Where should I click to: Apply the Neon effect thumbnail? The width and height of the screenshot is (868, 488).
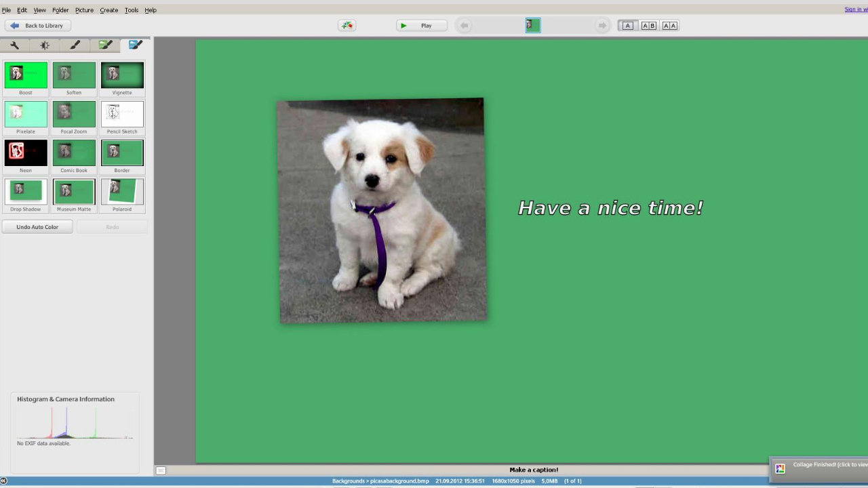(x=26, y=153)
